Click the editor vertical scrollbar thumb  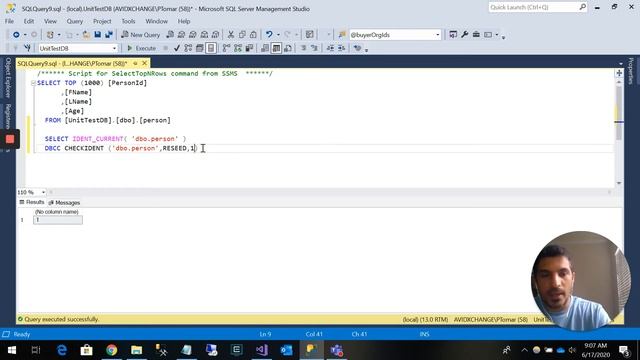pyautogui.click(x=619, y=113)
